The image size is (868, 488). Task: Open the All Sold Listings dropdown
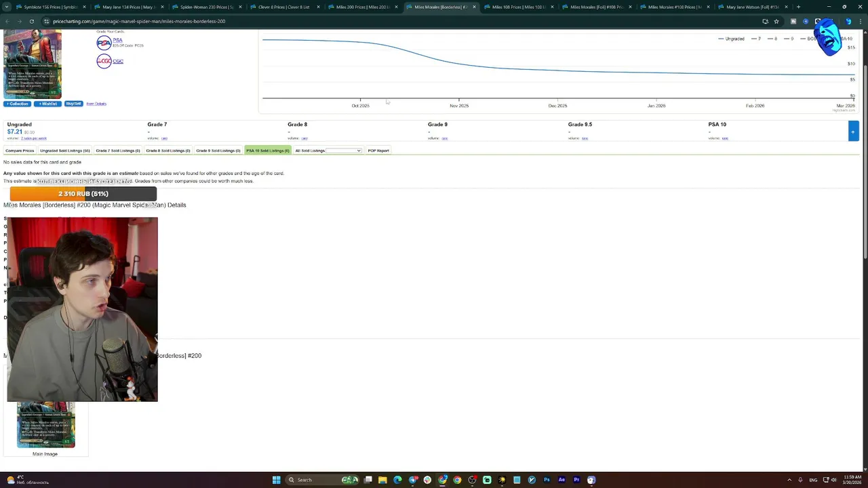tap(344, 150)
